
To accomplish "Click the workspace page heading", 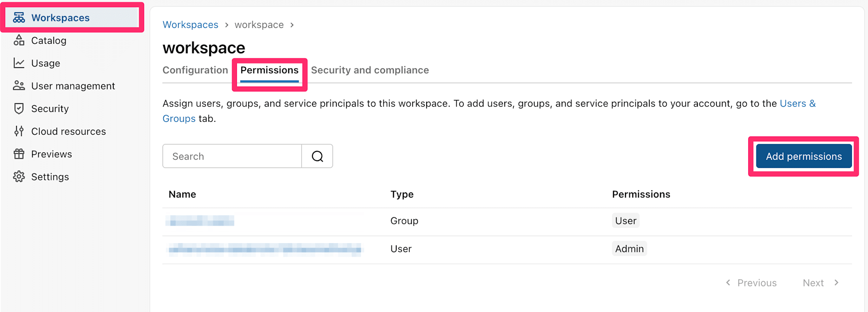I will [x=204, y=48].
